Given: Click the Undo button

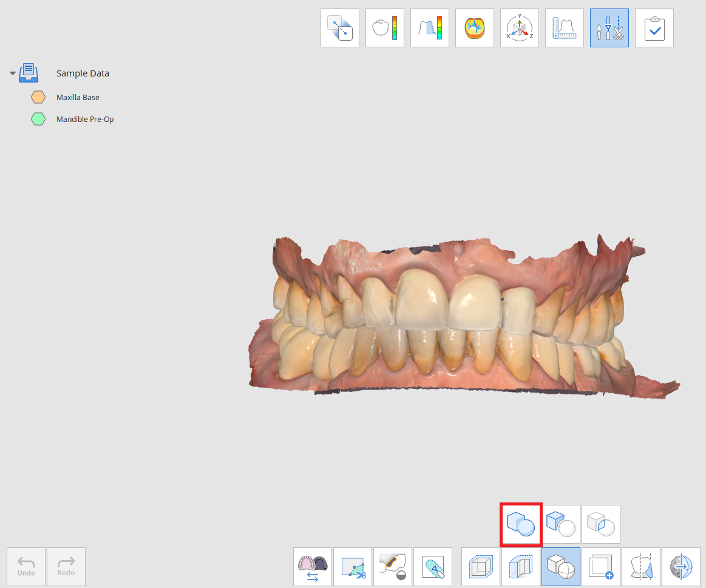Looking at the screenshot, I should pyautogui.click(x=26, y=566).
